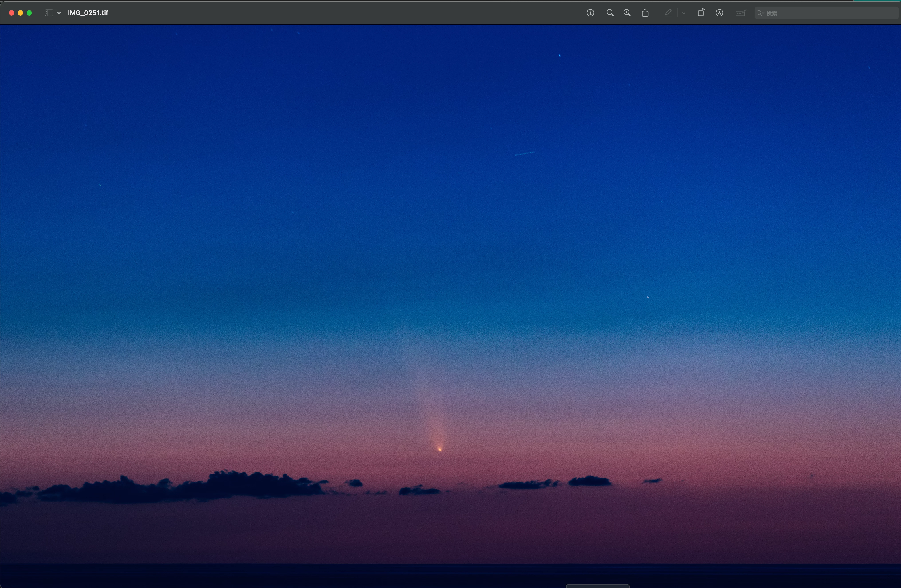Screen dimensions: 901x588
Task: Open search options magnifier dropdown
Action: 760,13
